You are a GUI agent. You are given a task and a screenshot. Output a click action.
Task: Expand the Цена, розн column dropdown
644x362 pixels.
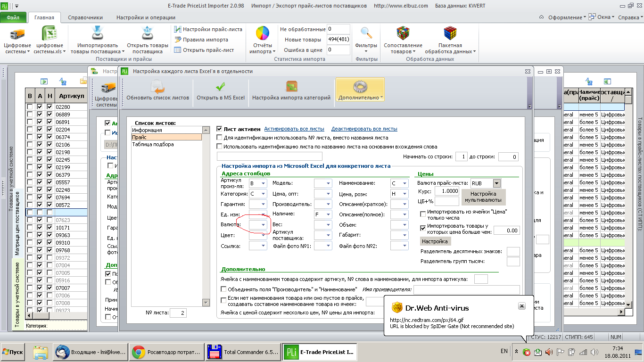405,194
